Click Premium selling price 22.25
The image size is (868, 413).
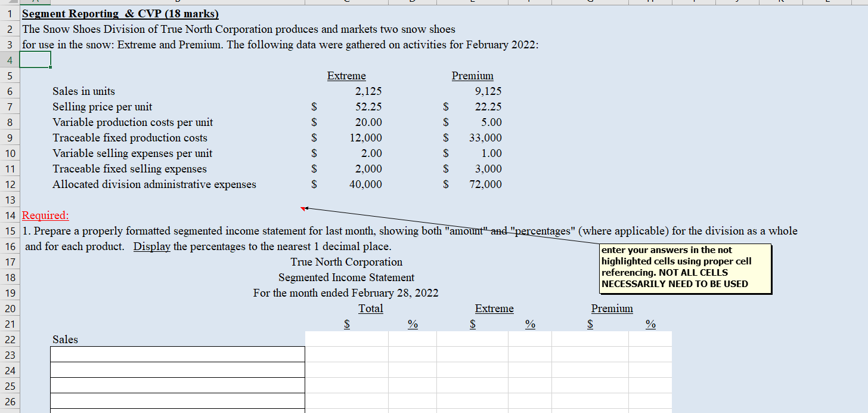[488, 107]
